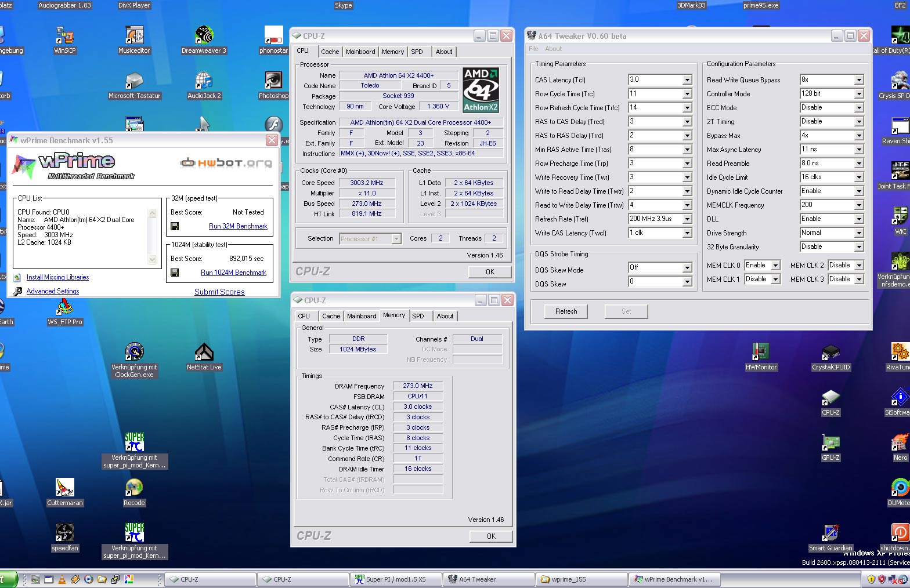Screen dimensions: 910x588
Task: Click Submit Scores link in wPrime
Action: [219, 292]
